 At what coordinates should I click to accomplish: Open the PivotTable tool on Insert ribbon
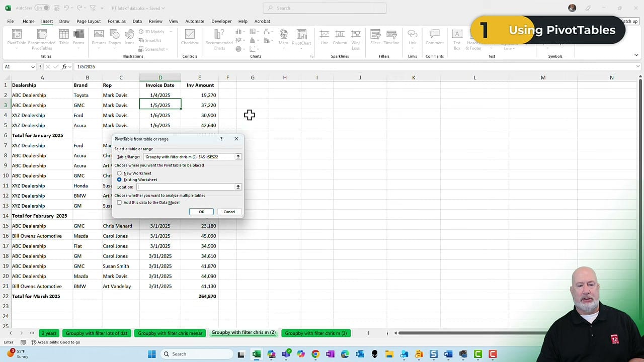click(17, 38)
